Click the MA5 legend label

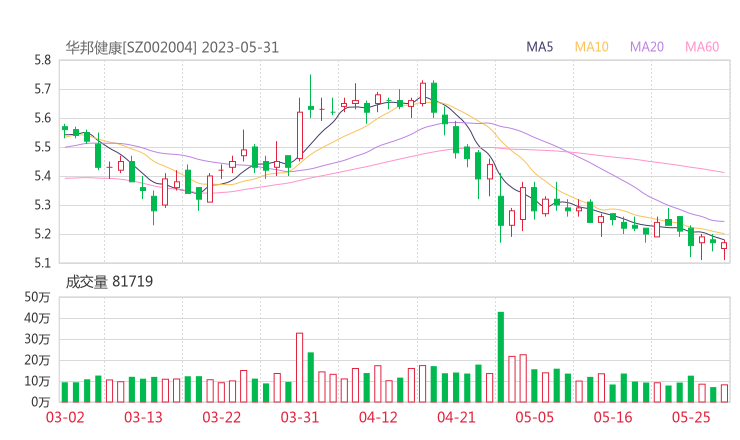(x=539, y=47)
